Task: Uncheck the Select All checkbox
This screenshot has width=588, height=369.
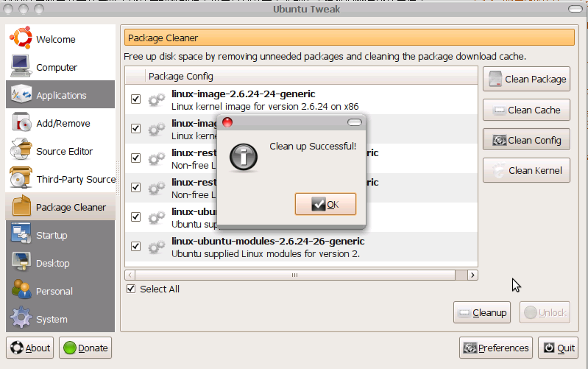Action: pyautogui.click(x=131, y=289)
